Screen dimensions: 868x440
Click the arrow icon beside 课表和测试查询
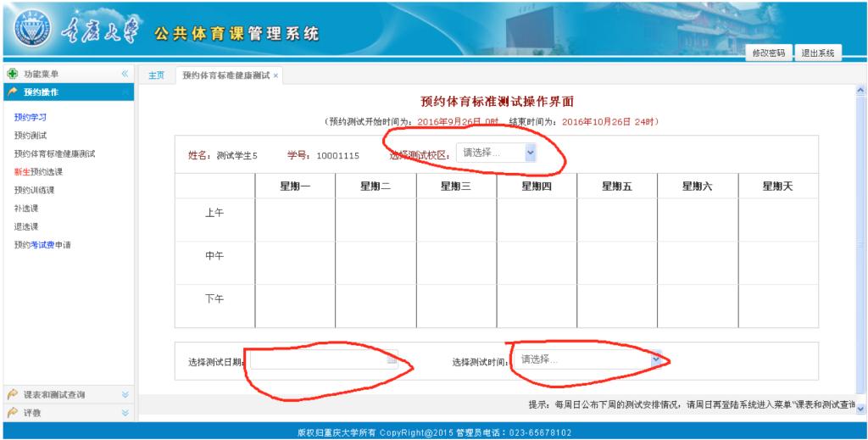click(13, 394)
